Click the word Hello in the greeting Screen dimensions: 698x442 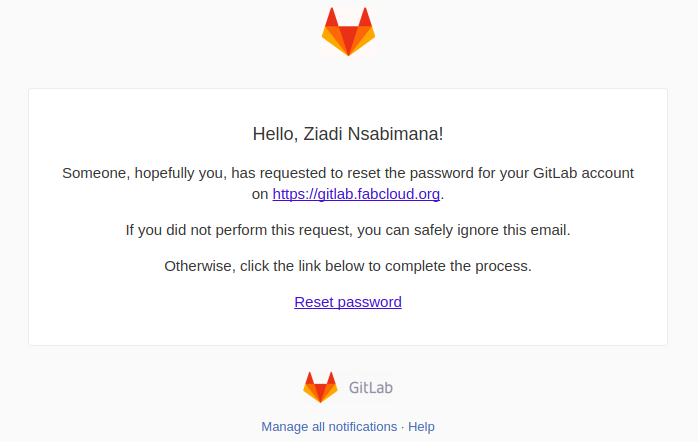coord(273,133)
